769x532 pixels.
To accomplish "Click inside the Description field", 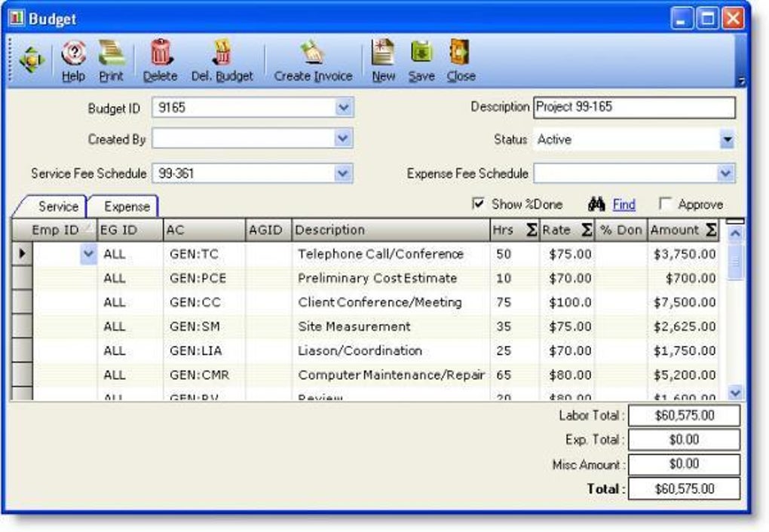I will click(633, 107).
